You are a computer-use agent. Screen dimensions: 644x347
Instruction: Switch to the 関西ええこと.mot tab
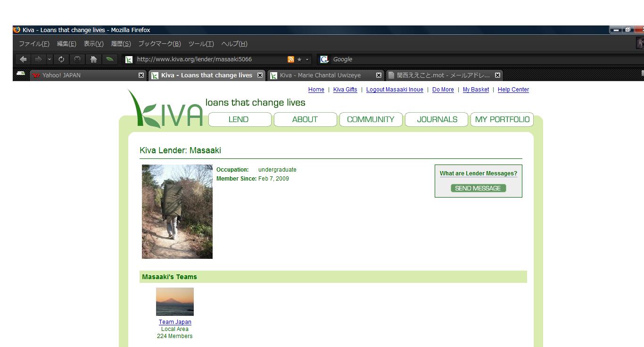click(x=444, y=75)
